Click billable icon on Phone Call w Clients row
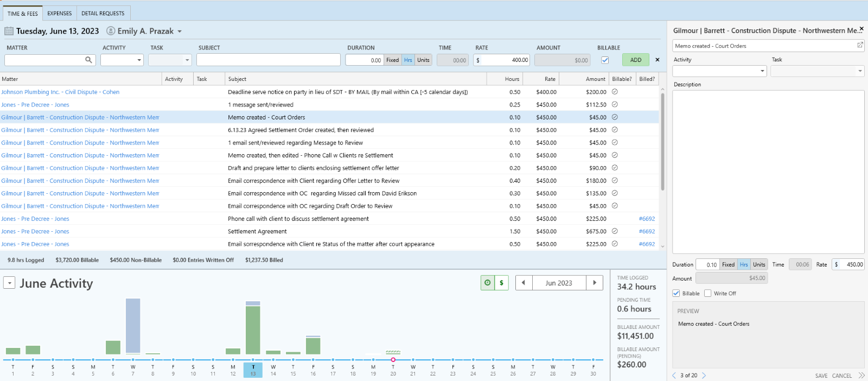This screenshot has width=868, height=381. point(615,155)
